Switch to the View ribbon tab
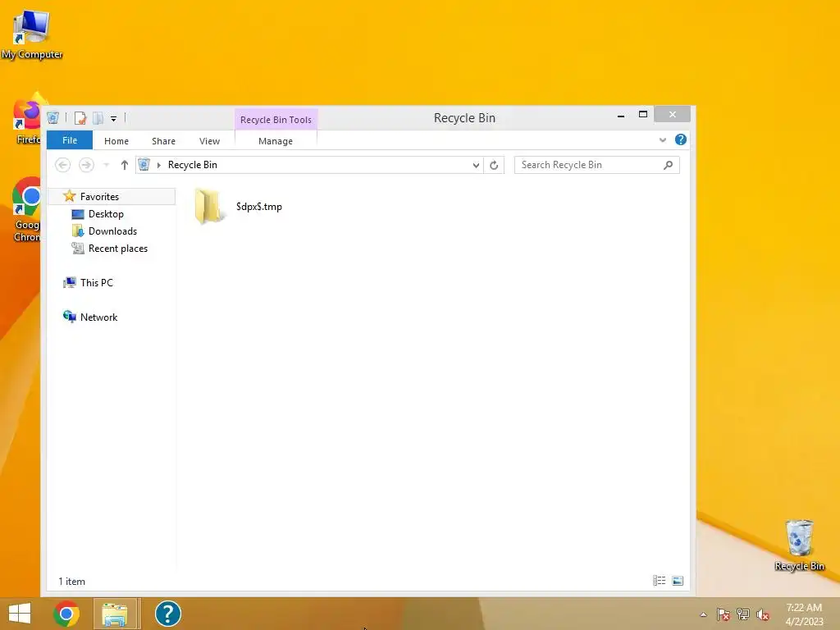Viewport: 840px width, 630px height. (209, 141)
